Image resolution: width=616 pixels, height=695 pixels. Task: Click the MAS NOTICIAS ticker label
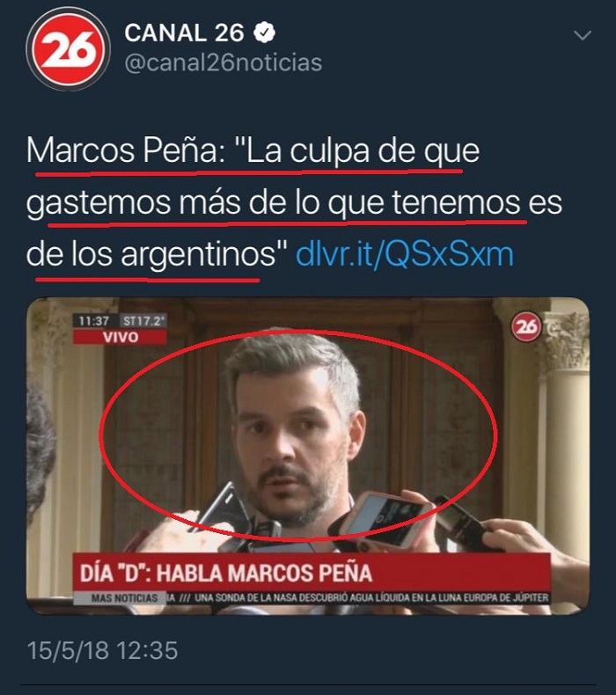120,598
